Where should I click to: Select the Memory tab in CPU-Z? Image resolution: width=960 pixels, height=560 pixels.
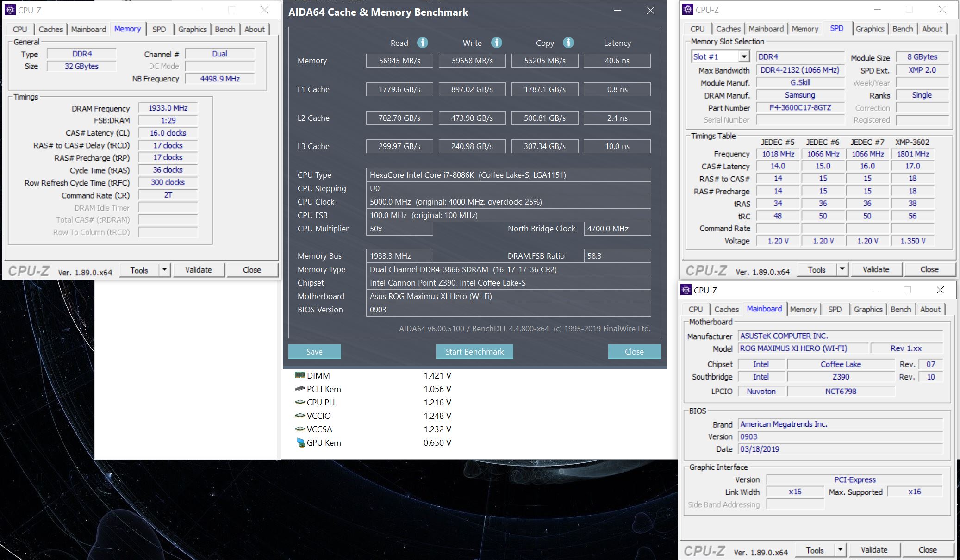point(127,28)
